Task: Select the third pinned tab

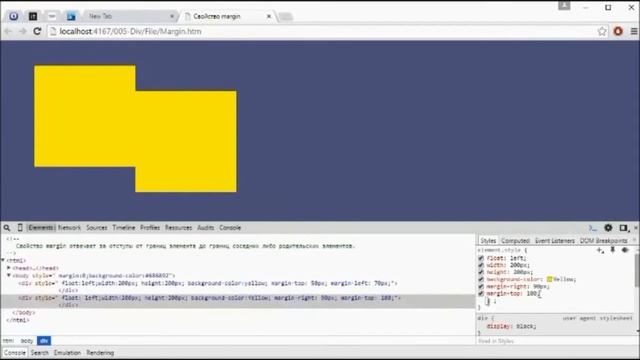Action: (52, 16)
